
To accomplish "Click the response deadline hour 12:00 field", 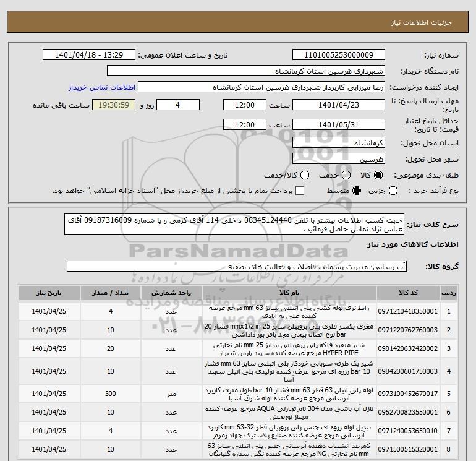I will 244,105.
